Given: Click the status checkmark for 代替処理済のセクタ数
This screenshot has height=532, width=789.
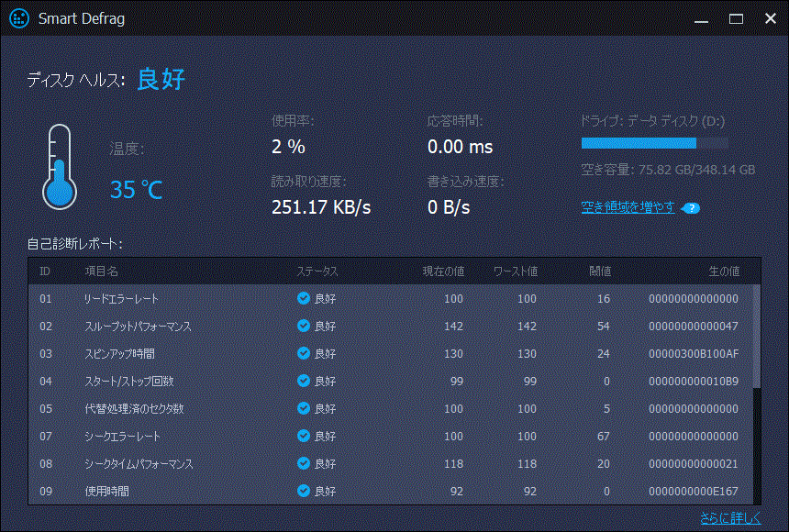Looking at the screenshot, I should 304,408.
